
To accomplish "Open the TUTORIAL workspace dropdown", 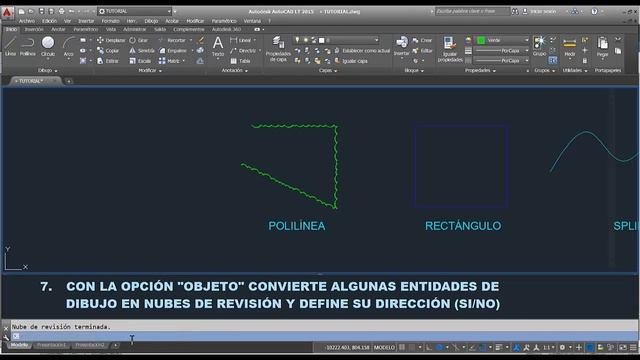I will point(135,11).
